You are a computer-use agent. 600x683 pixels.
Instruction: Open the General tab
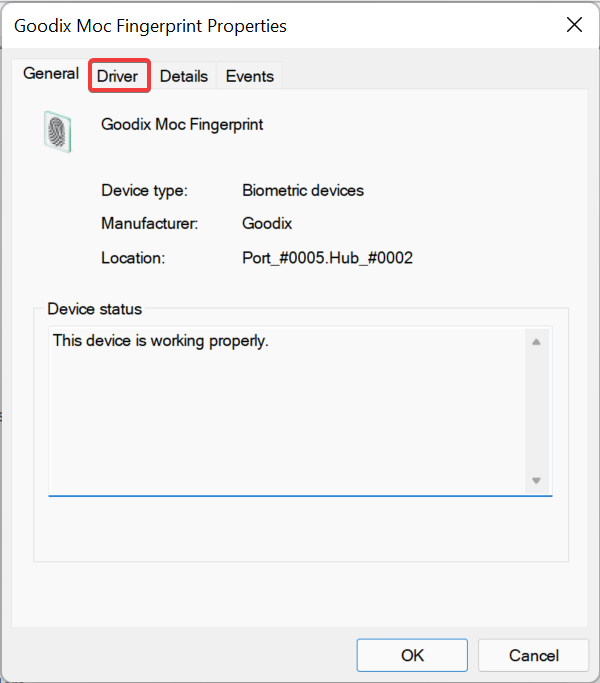click(51, 73)
